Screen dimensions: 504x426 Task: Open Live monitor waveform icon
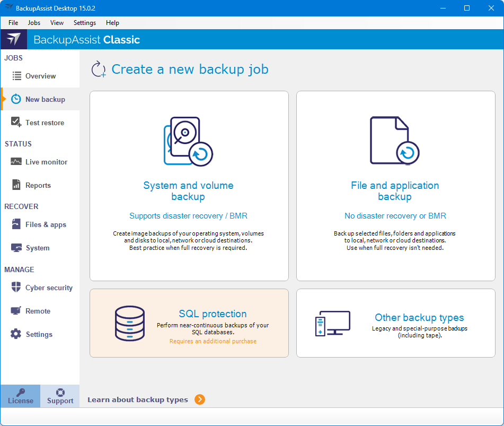click(16, 162)
